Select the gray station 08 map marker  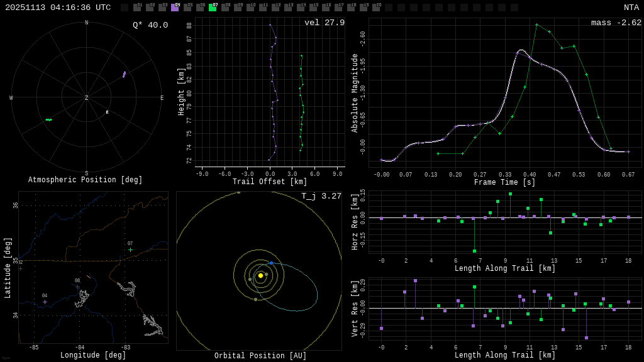click(78, 287)
